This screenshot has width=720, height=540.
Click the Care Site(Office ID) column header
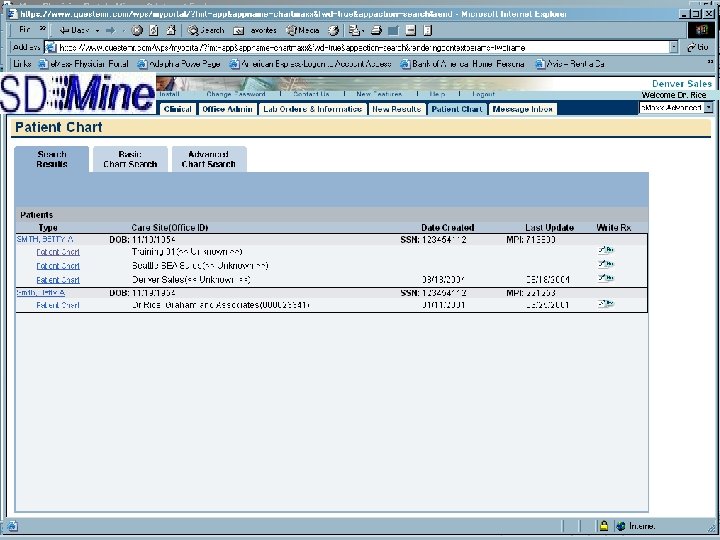click(170, 228)
